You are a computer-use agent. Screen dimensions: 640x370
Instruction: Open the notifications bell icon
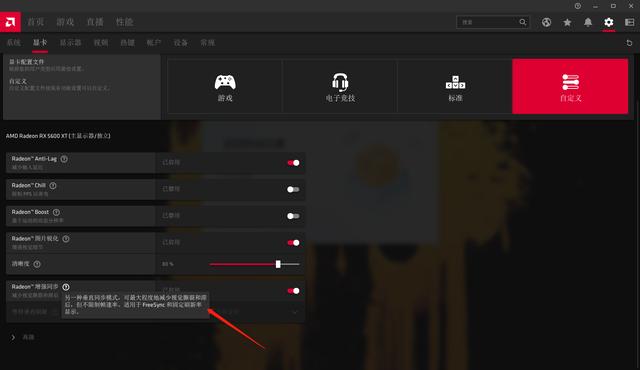point(588,22)
